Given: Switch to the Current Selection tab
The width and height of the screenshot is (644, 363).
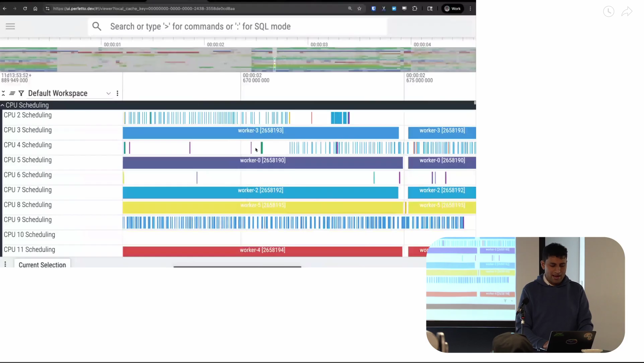Looking at the screenshot, I should click(42, 265).
